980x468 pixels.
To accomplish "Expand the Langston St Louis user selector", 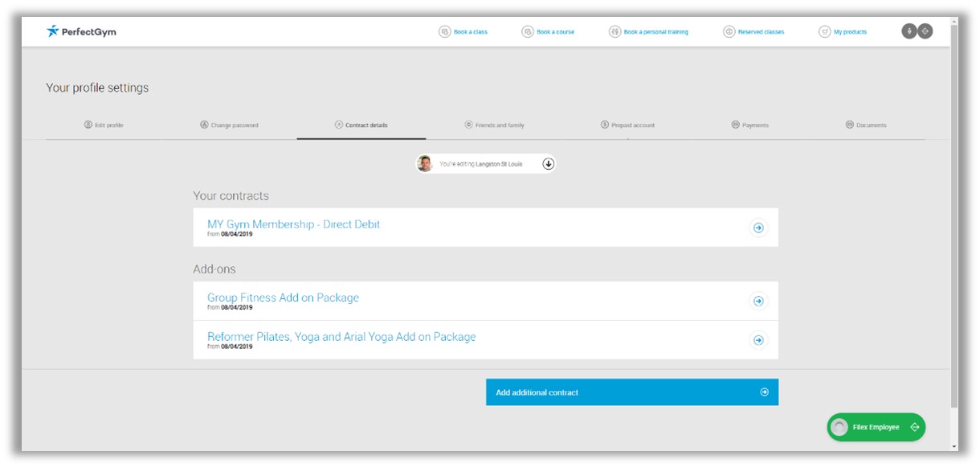I will 549,164.
